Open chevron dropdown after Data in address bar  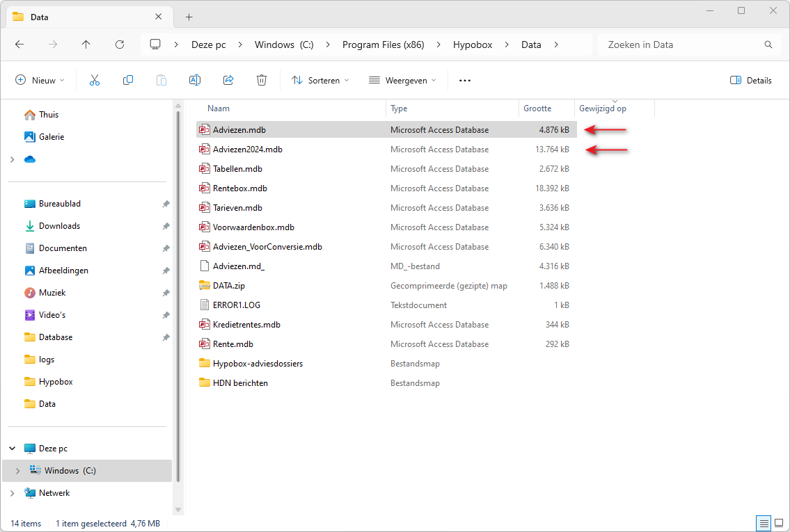coord(556,45)
